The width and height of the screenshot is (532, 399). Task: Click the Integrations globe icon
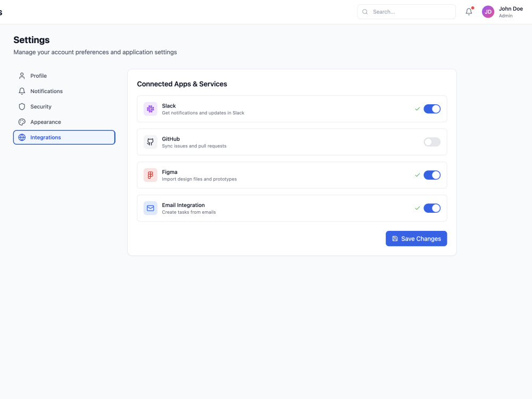coord(22,137)
